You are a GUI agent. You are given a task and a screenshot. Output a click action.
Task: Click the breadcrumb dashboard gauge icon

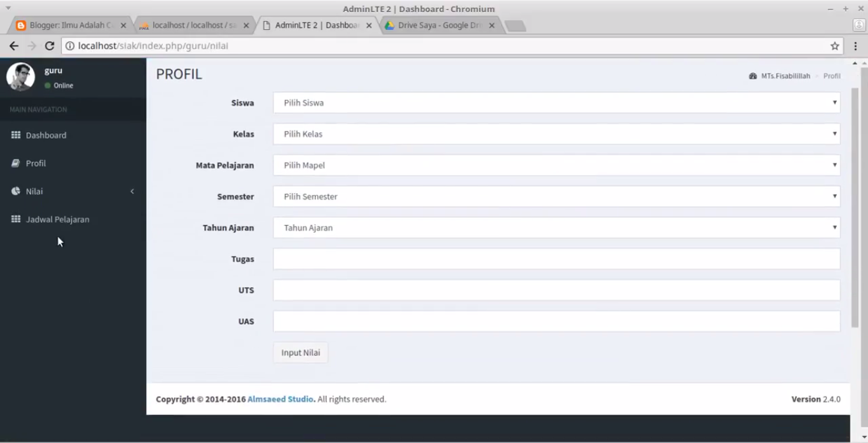[x=753, y=76]
